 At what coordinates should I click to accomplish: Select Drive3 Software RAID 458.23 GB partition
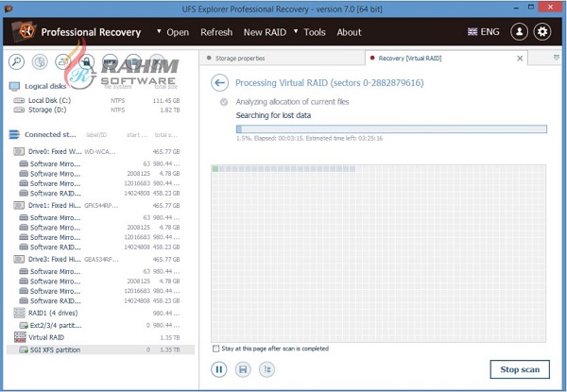[99, 301]
